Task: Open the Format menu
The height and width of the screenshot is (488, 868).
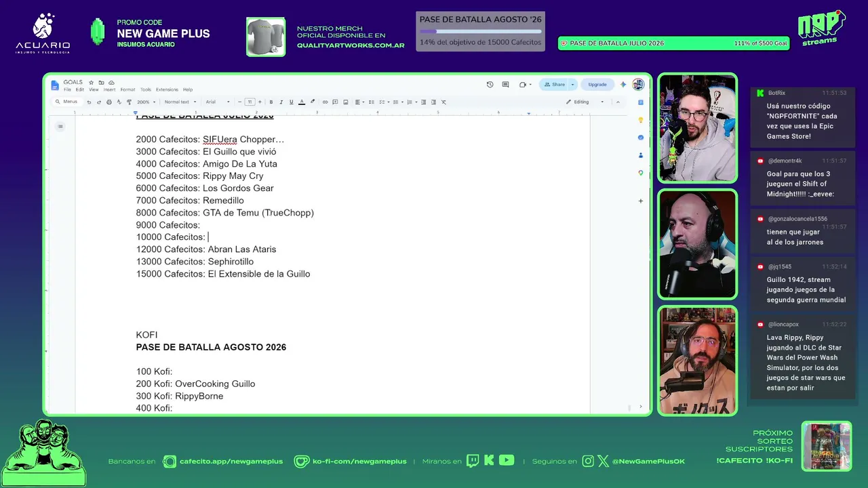Action: click(x=127, y=89)
